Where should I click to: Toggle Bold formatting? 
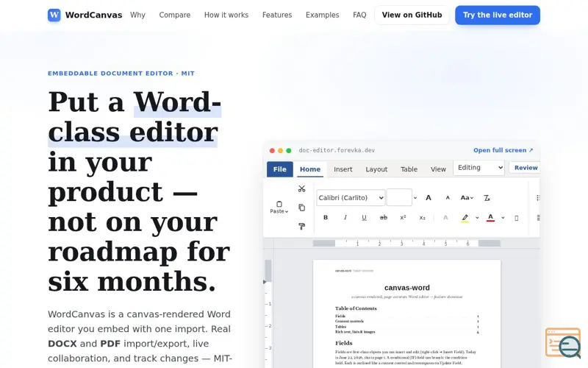(326, 217)
